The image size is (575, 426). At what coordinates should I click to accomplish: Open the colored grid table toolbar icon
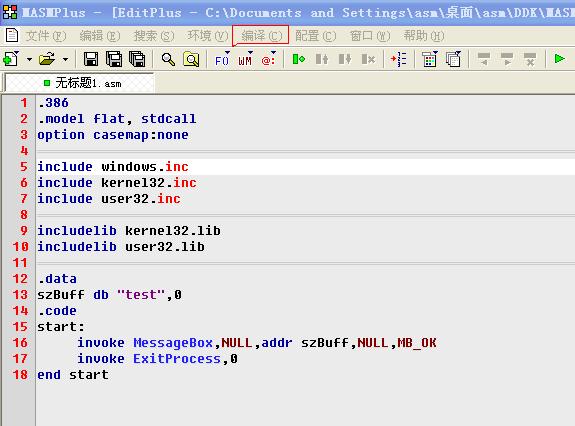pyautogui.click(x=429, y=59)
